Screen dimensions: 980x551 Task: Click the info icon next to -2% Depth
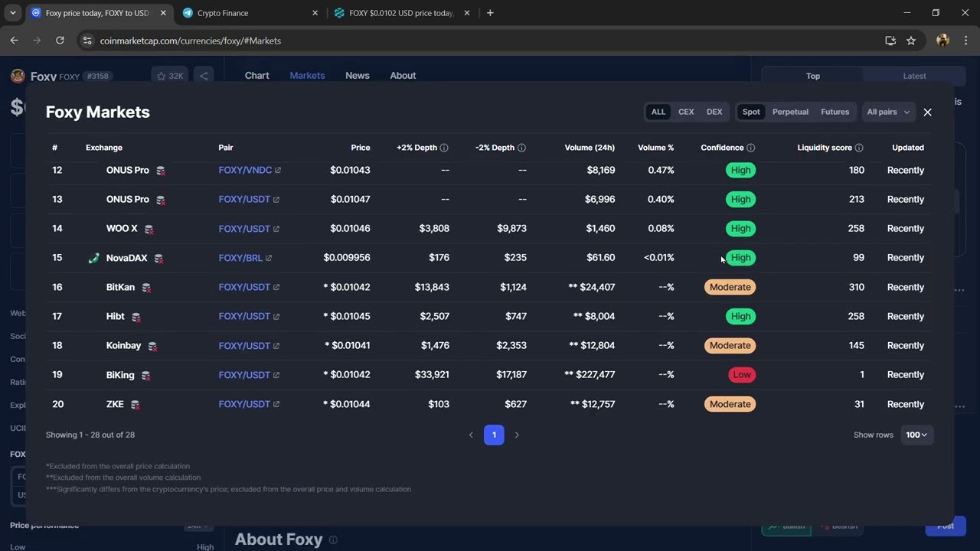[x=521, y=148]
